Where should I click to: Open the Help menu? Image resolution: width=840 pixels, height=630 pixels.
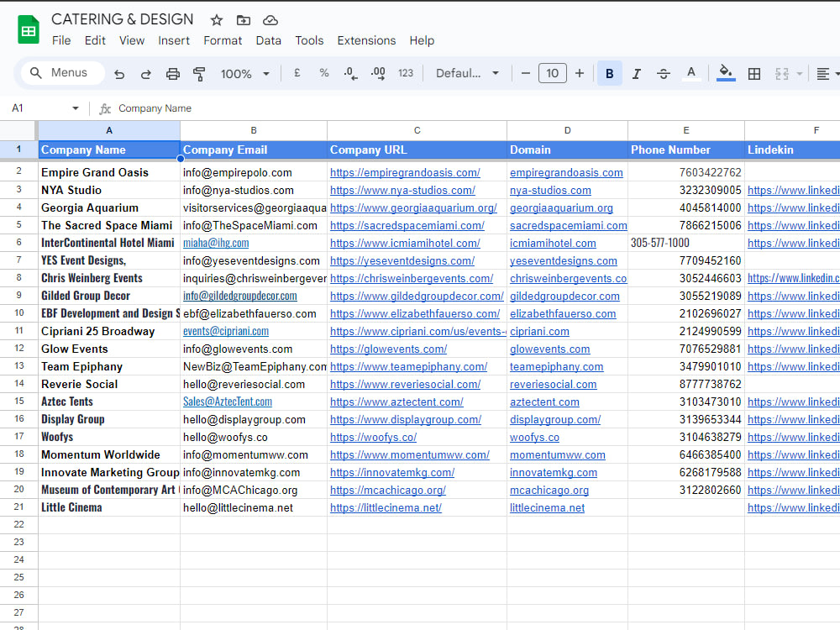coord(422,40)
